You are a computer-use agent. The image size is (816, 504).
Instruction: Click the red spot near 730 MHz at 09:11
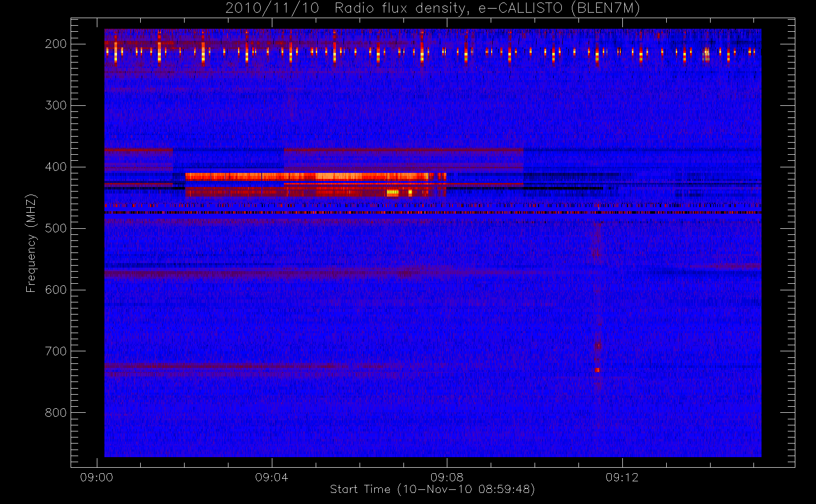pyautogui.click(x=598, y=370)
